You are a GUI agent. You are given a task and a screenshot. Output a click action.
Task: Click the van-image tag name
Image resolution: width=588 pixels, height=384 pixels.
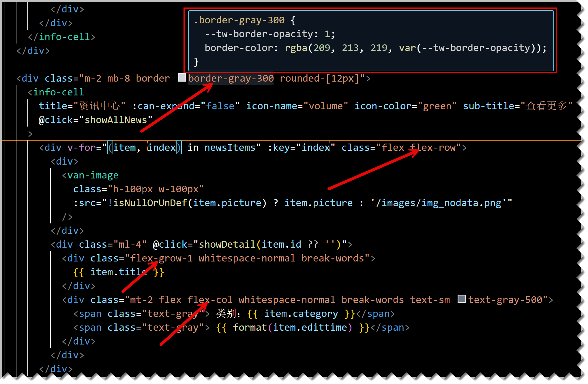(93, 175)
